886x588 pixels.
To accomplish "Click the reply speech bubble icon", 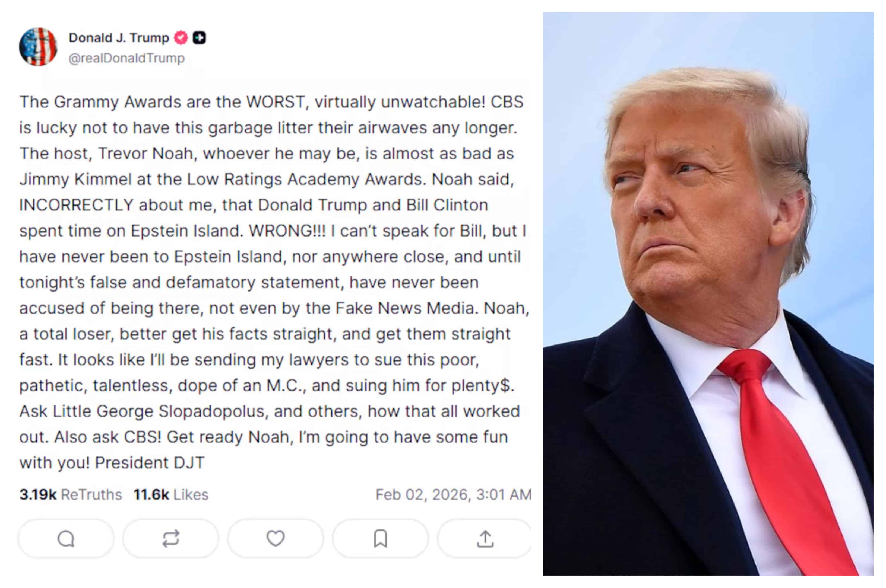I will [66, 539].
